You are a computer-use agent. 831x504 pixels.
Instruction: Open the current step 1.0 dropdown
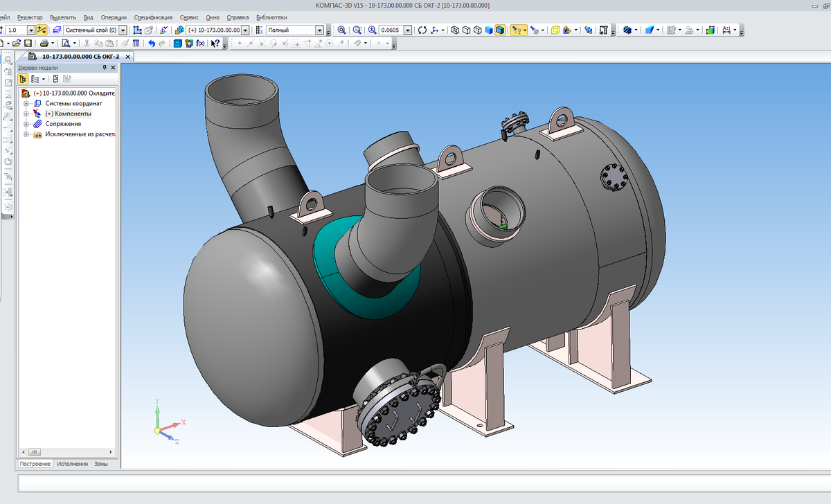tap(30, 30)
